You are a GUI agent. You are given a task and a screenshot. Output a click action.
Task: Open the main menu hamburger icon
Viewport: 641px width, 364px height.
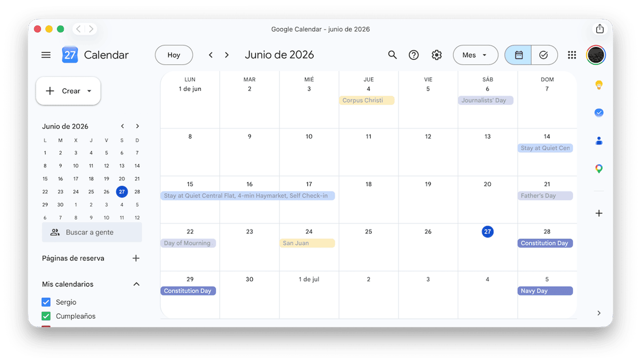coord(46,55)
